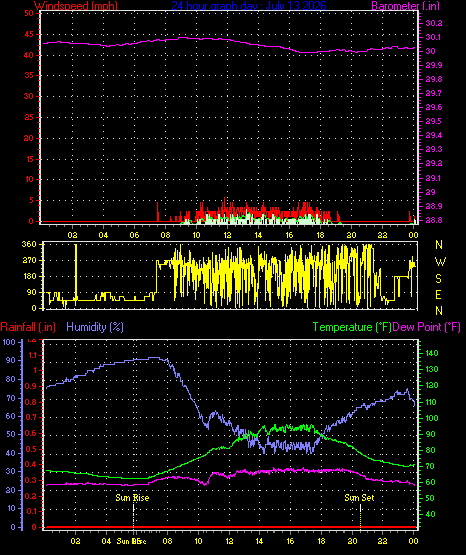The image size is (466, 555).
Task: Click the 20 value on windspeed axis
Action: 29,138
